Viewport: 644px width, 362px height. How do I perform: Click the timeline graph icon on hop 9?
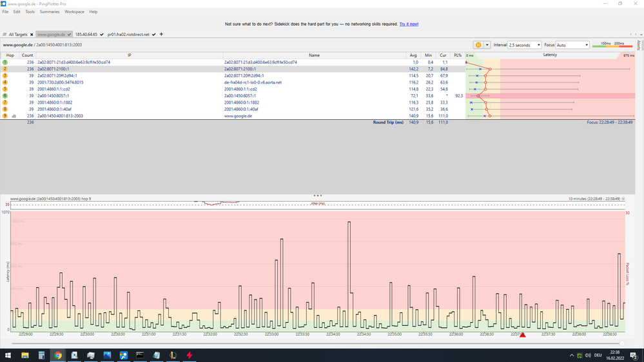point(14,116)
